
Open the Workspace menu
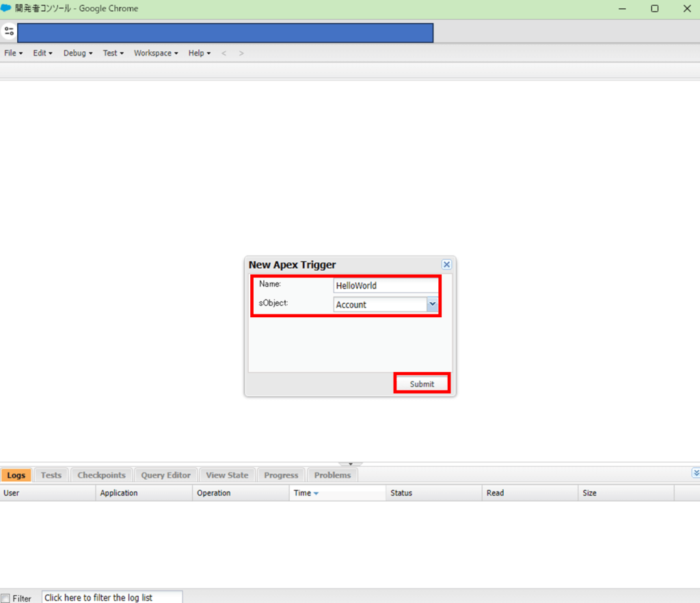(x=155, y=53)
